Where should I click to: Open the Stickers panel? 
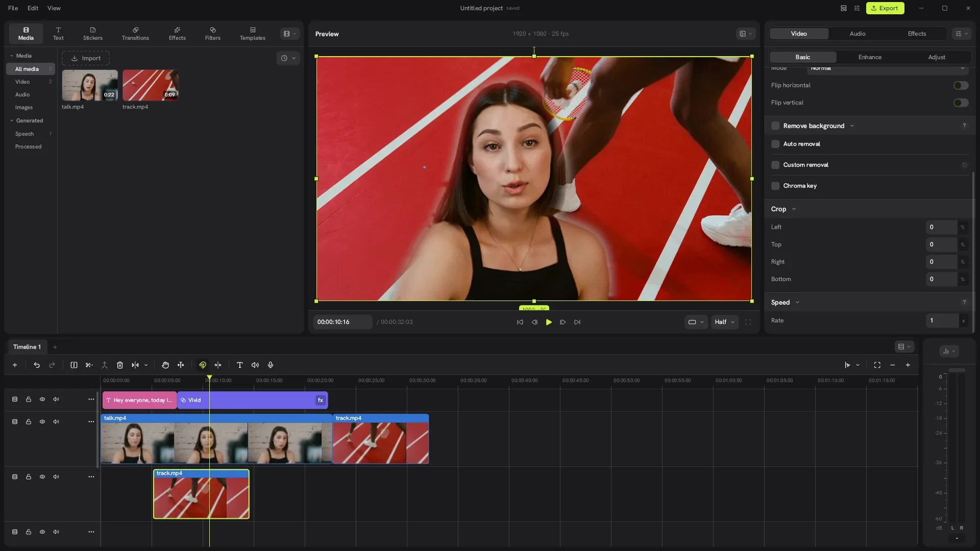tap(93, 34)
